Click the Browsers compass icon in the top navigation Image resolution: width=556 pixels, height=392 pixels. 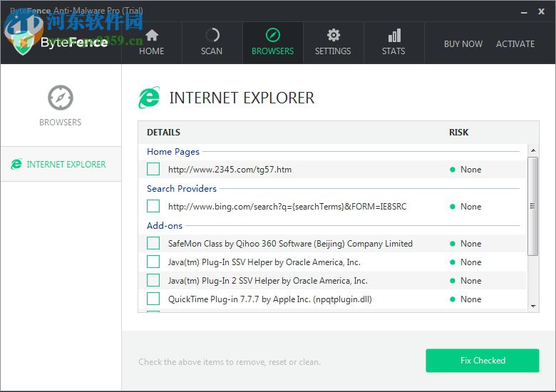point(273,35)
